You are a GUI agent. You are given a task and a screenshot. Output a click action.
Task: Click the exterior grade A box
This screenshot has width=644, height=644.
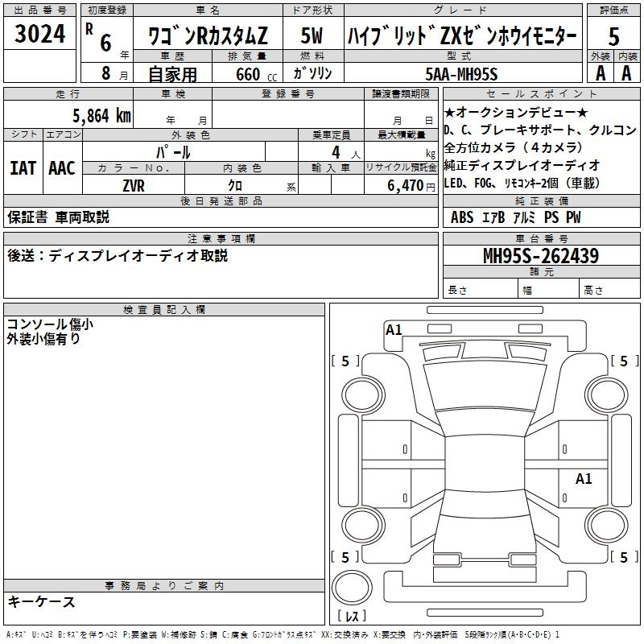point(600,73)
